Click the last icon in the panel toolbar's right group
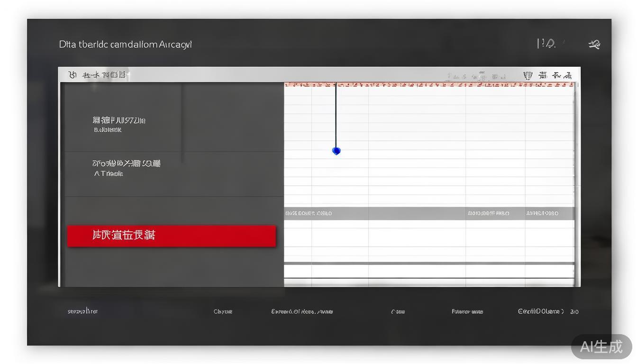This screenshot has width=637, height=364. (x=562, y=75)
